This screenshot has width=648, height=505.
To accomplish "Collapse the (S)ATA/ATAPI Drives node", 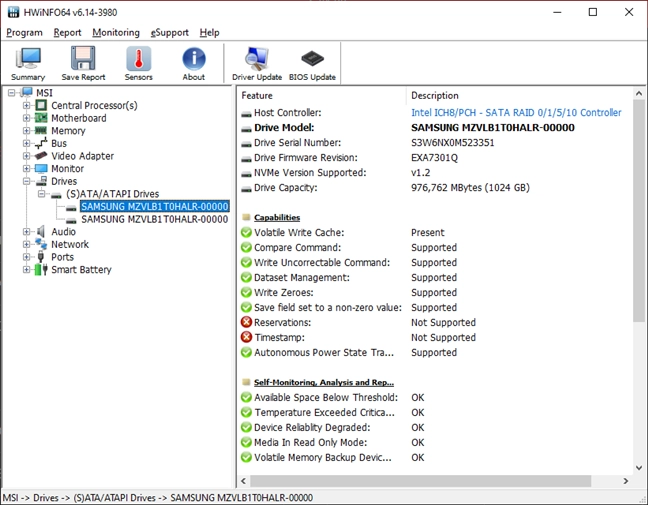I will pos(41,194).
